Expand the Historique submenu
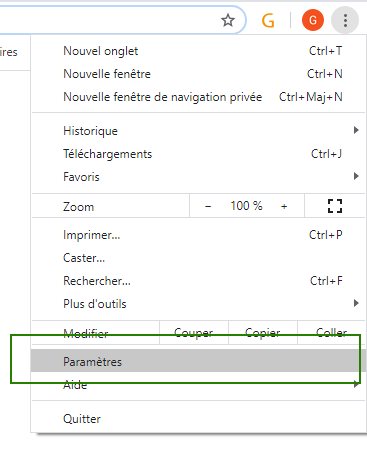 (198, 131)
